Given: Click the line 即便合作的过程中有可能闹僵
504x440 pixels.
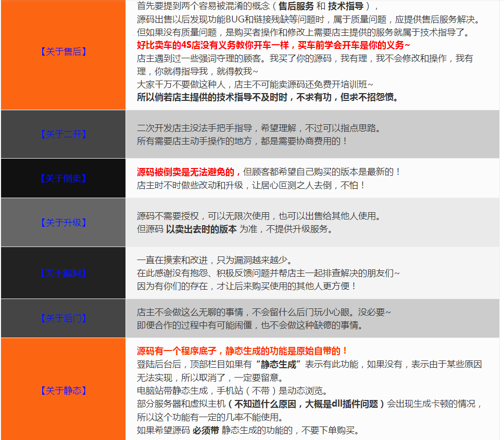Looking at the screenshot, I should [x=250, y=326].
